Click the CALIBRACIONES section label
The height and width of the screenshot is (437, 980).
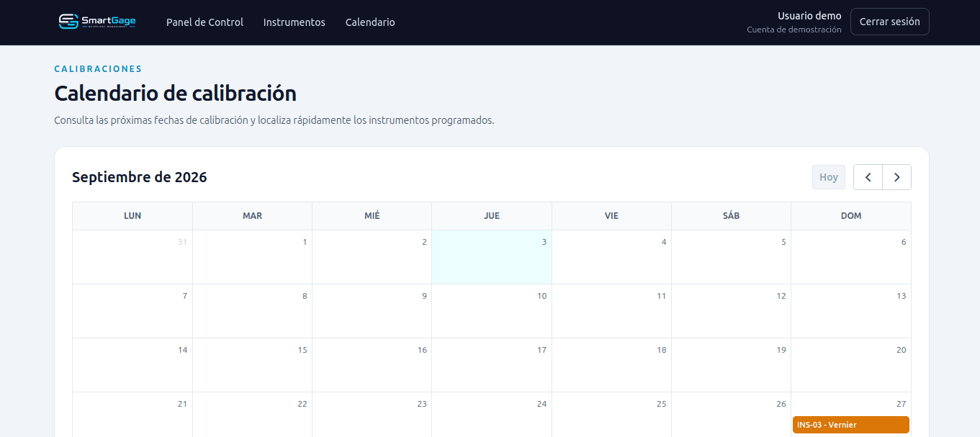(x=98, y=69)
